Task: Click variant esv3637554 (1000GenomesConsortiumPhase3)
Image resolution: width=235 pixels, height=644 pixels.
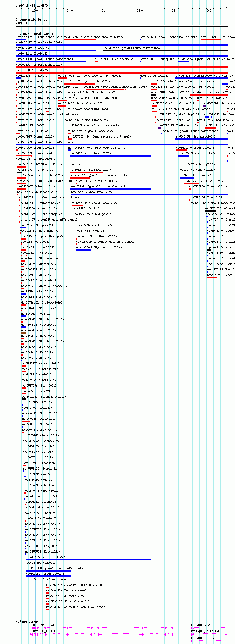Action: tap(95, 37)
